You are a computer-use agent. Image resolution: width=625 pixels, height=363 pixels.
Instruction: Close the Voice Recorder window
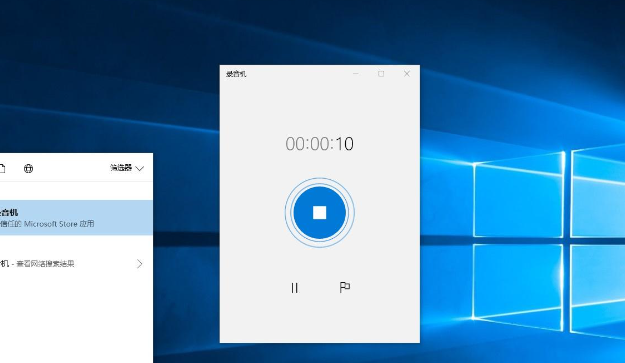407,74
